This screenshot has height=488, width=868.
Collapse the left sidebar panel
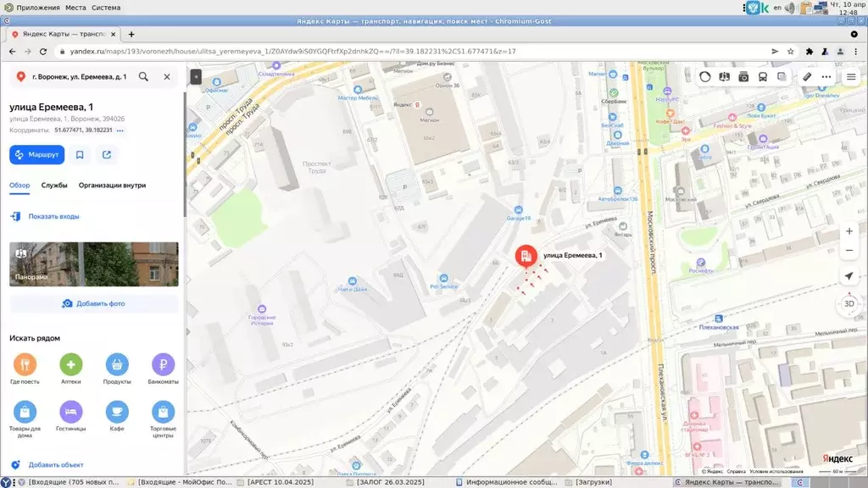point(196,76)
